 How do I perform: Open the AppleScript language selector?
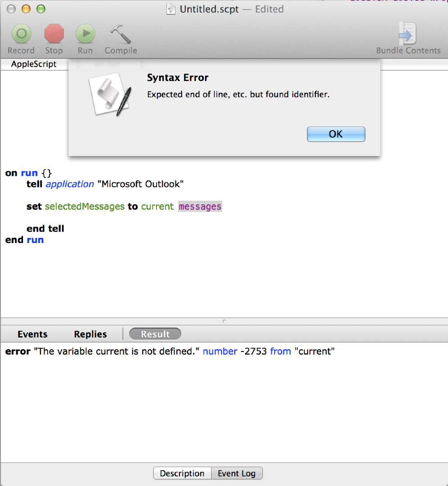click(34, 64)
